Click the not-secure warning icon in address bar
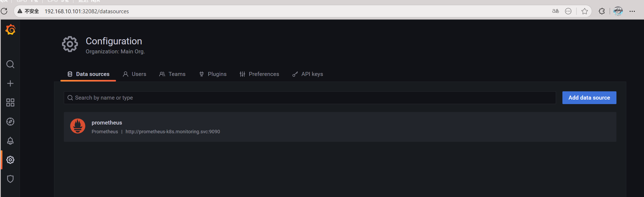The height and width of the screenshot is (197, 644). pyautogui.click(x=20, y=11)
